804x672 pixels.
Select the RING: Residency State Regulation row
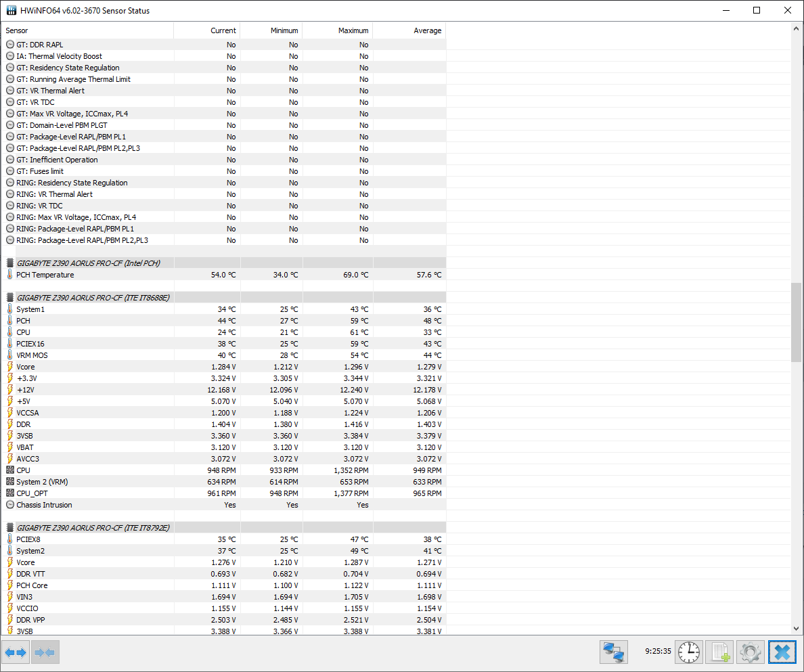click(x=223, y=183)
